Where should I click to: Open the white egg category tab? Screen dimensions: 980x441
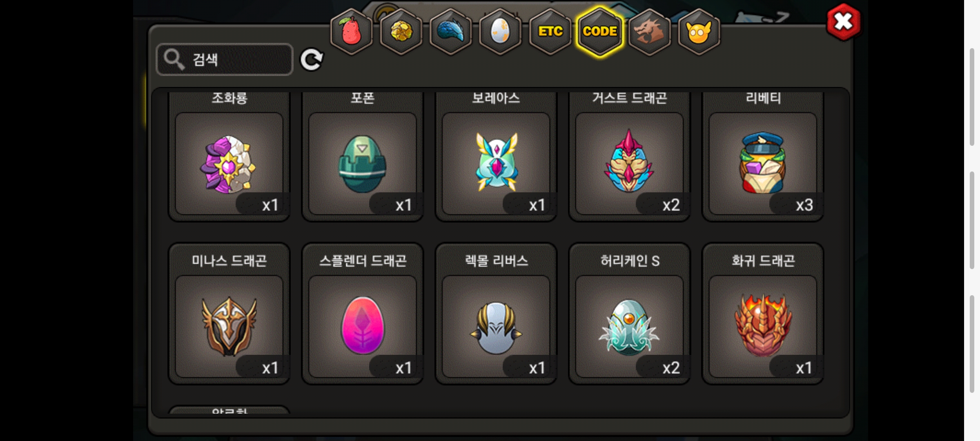point(500,31)
